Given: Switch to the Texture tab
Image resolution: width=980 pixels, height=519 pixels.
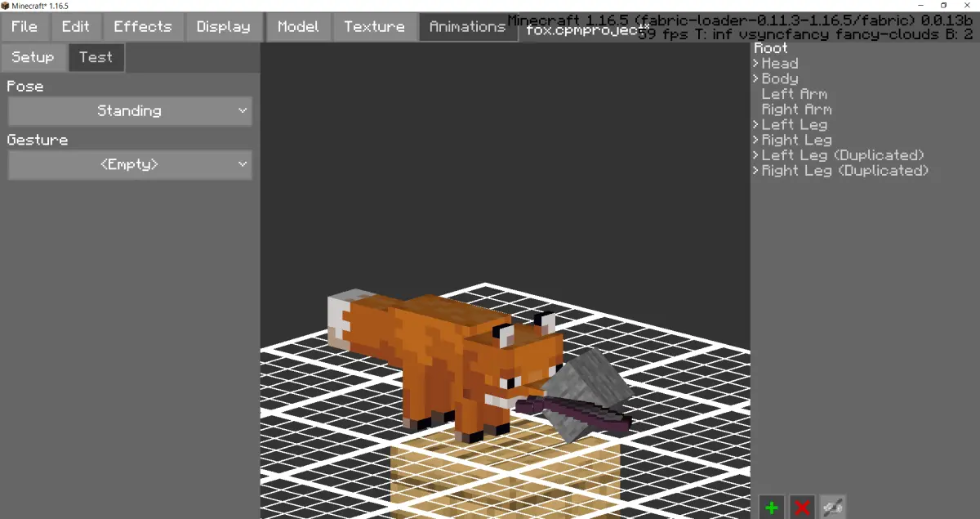Looking at the screenshot, I should (x=374, y=27).
